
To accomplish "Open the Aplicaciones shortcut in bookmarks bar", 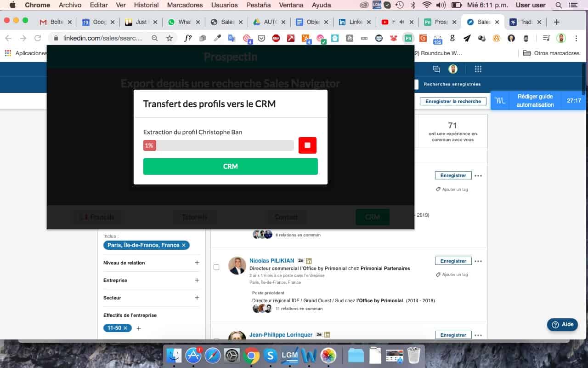I will (x=26, y=53).
